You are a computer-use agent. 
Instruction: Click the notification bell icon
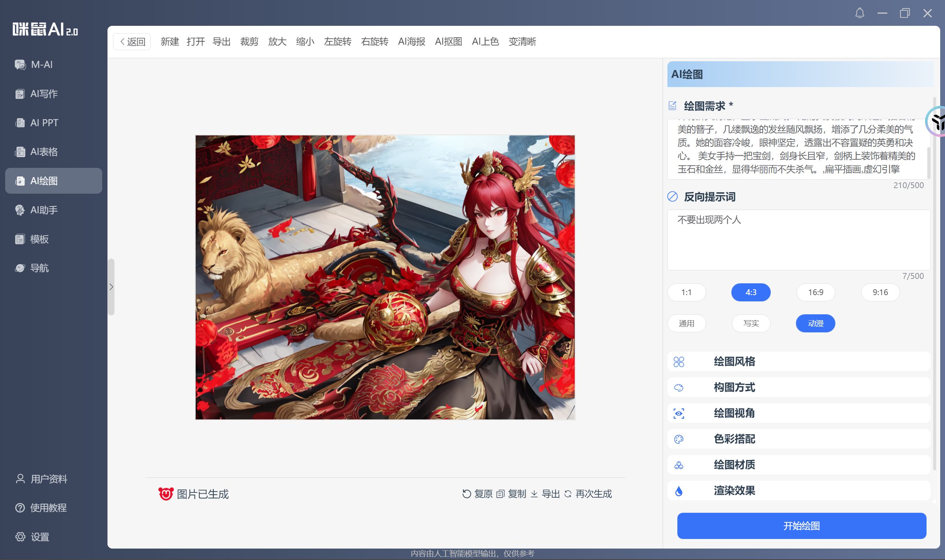[x=860, y=14]
